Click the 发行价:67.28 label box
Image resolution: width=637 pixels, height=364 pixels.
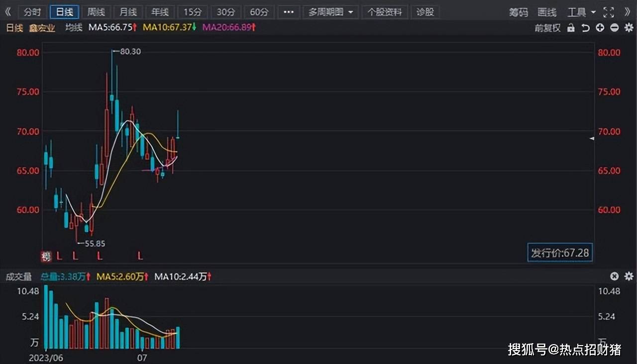(560, 253)
